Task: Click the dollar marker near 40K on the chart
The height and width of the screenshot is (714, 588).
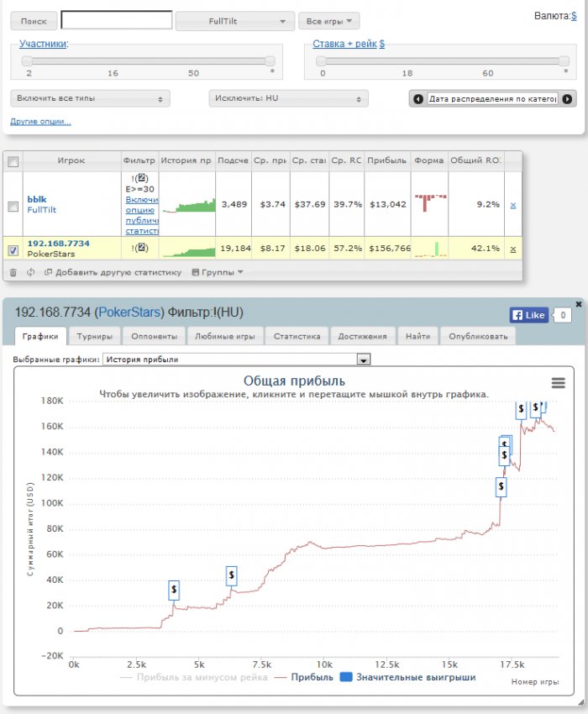Action: pyautogui.click(x=231, y=575)
